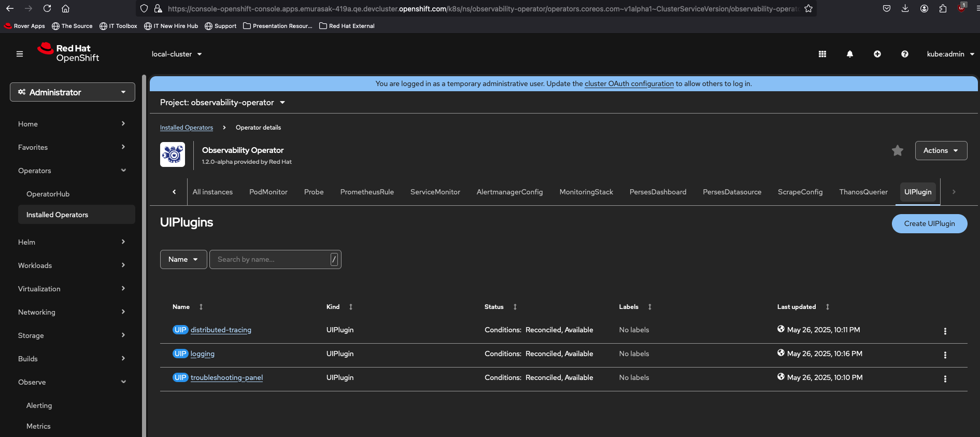Expand the Actions dropdown

tap(941, 151)
